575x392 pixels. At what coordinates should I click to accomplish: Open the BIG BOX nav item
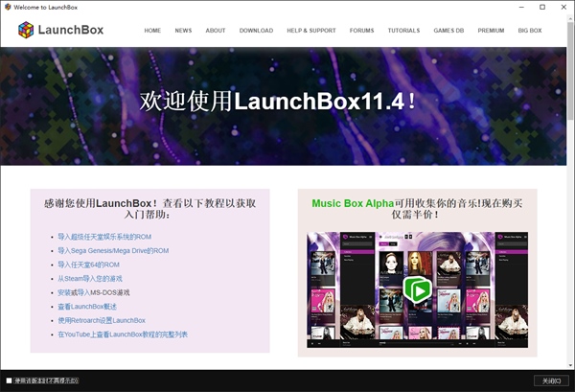[530, 31]
